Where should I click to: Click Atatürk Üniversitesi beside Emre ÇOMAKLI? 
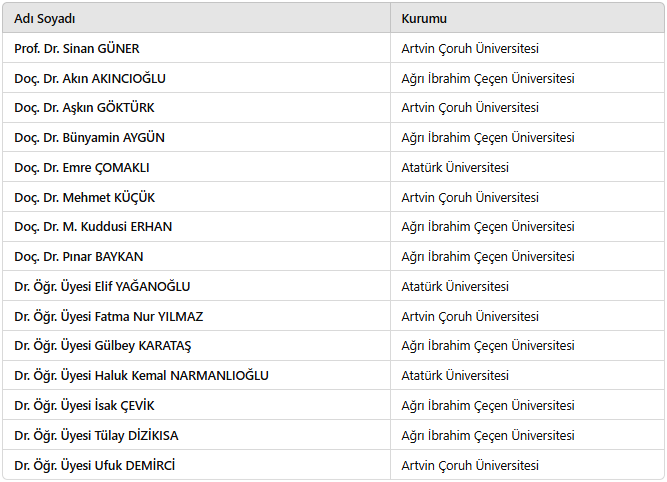(x=455, y=168)
